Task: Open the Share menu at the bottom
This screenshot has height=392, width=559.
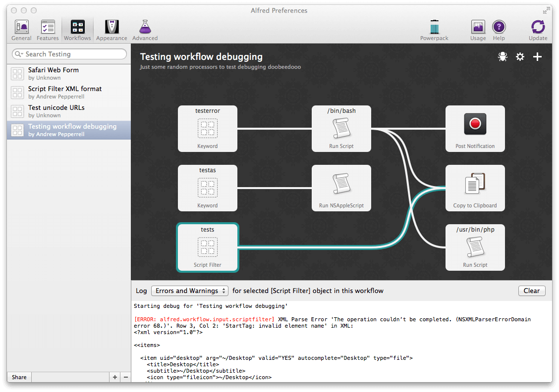Action: point(19,377)
